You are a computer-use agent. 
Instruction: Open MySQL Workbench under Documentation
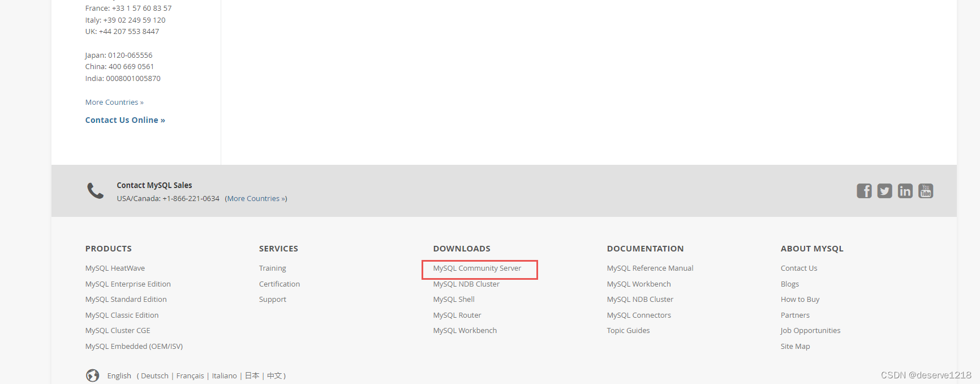(x=639, y=284)
